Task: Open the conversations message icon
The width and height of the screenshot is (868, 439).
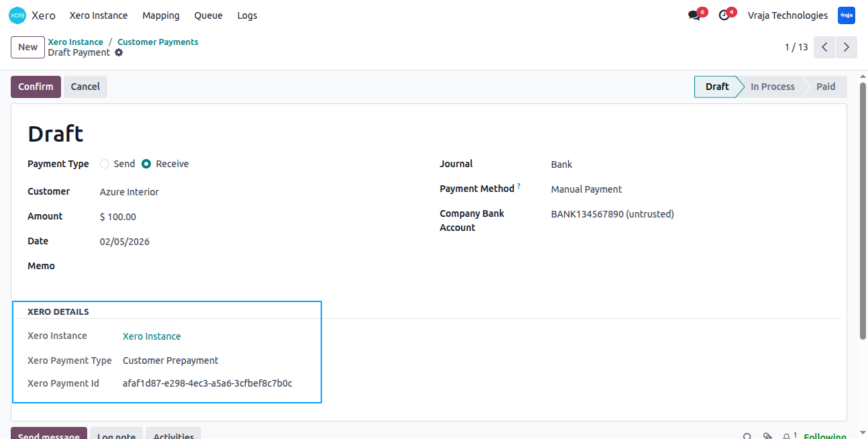Action: click(694, 15)
